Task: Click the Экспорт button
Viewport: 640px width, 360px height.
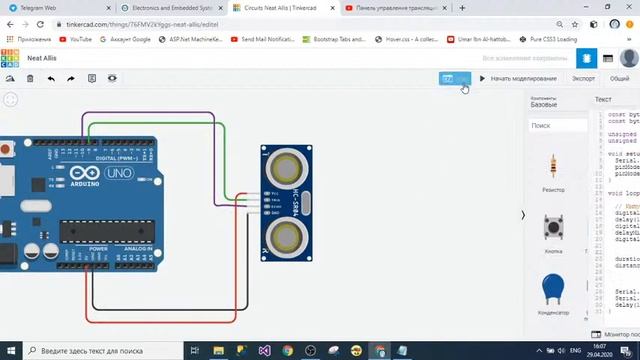Action: click(x=583, y=78)
